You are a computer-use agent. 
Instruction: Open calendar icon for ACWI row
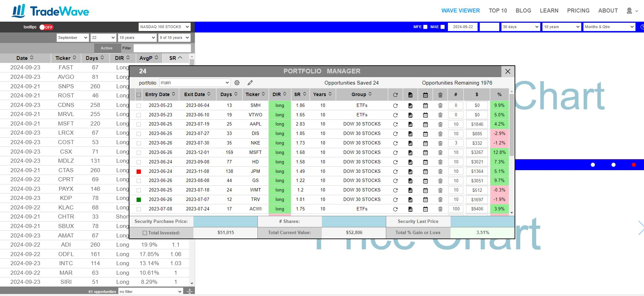point(425,209)
